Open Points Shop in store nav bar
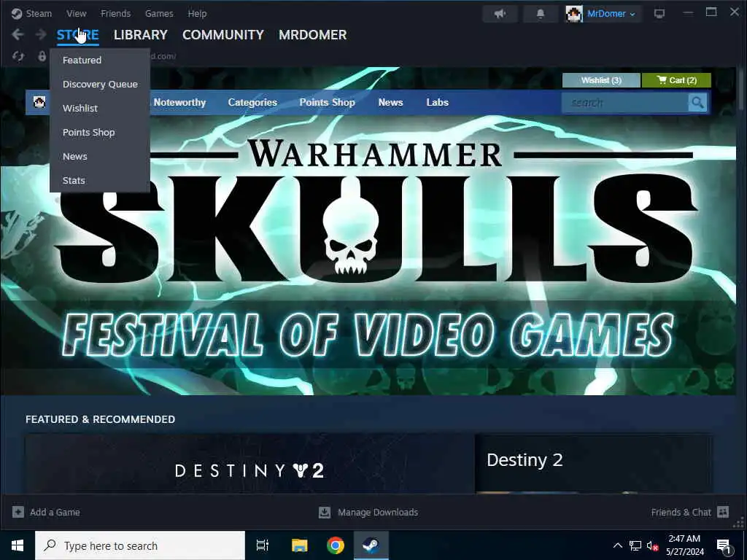This screenshot has width=747, height=560. pos(328,102)
